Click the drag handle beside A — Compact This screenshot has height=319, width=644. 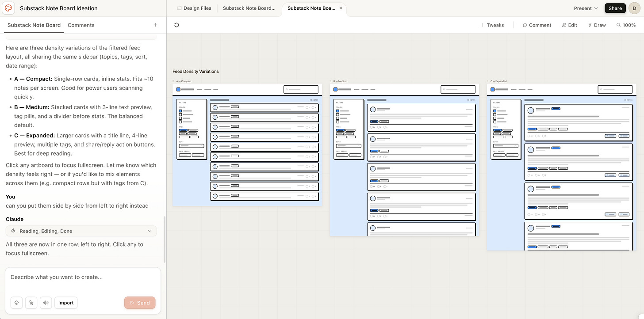click(173, 81)
